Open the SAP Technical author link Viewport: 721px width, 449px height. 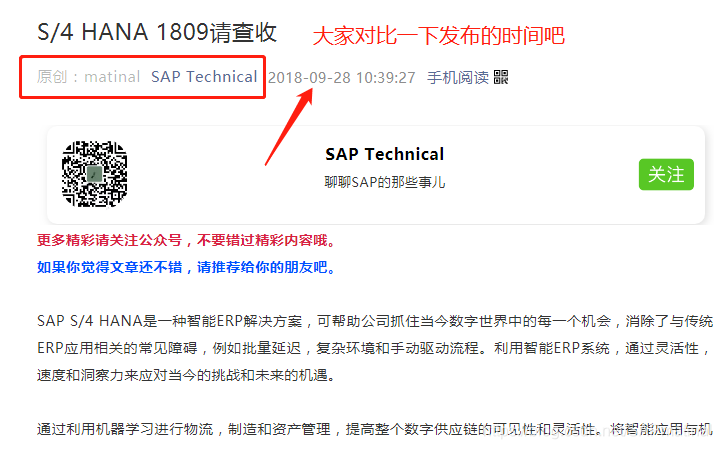(x=204, y=76)
